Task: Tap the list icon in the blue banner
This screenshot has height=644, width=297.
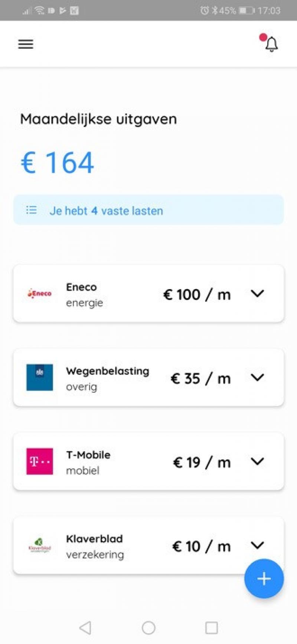Action: pos(32,210)
